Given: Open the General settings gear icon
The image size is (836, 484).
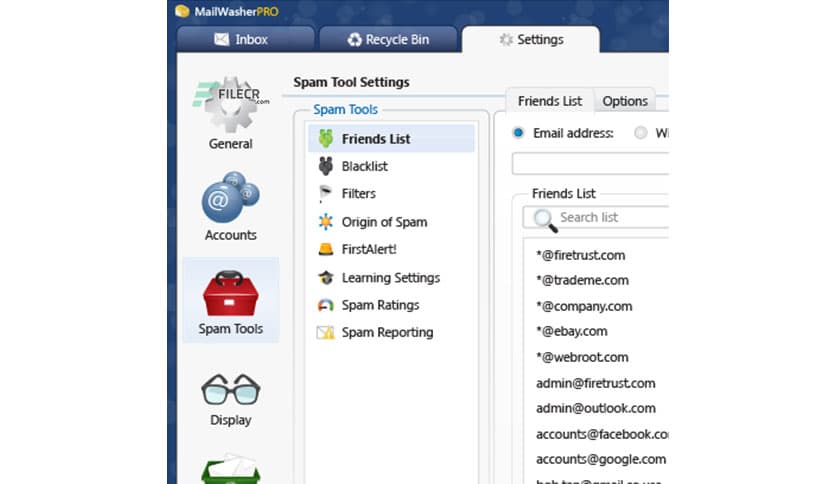Looking at the screenshot, I should pyautogui.click(x=231, y=104).
